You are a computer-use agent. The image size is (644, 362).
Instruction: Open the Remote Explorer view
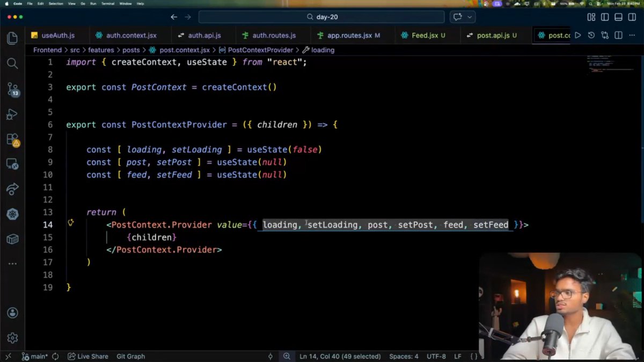click(x=12, y=164)
